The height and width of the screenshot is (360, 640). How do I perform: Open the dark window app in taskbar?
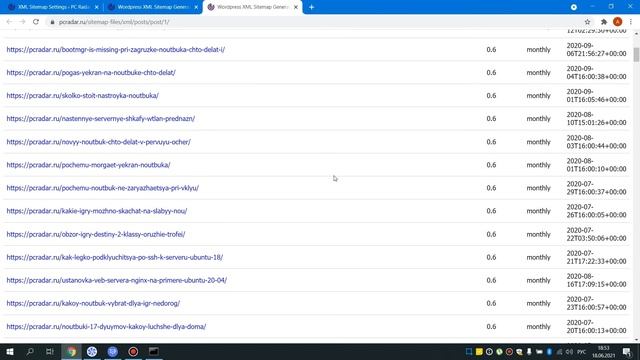[153, 351]
